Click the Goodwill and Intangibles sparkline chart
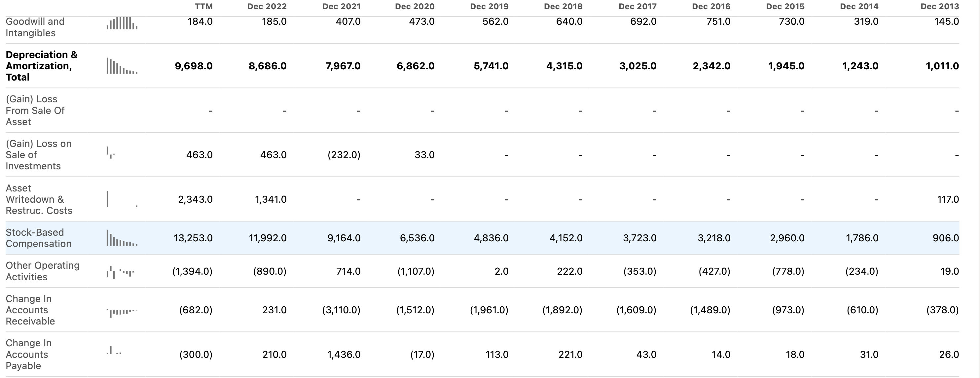This screenshot has width=980, height=378. 122,23
